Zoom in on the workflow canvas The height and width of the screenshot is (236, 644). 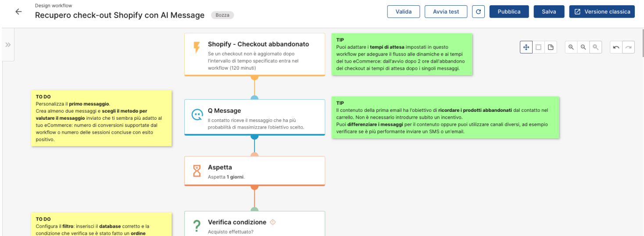tap(571, 47)
